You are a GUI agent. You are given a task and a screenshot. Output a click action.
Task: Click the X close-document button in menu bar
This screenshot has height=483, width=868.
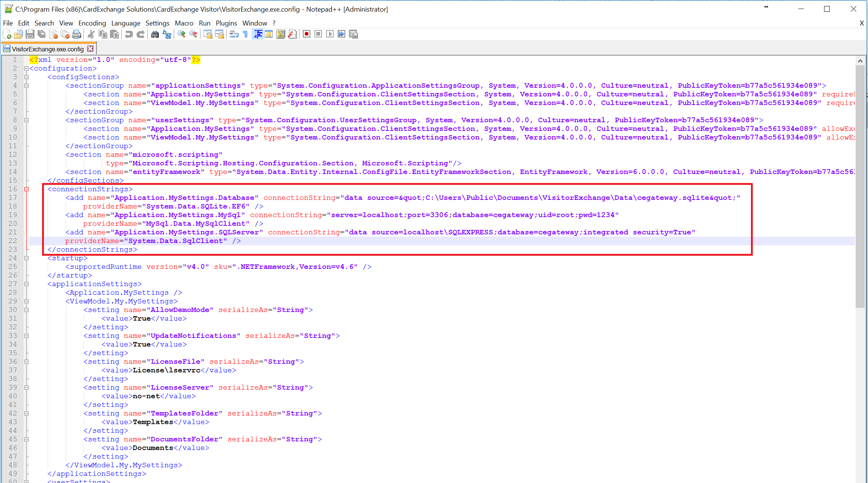(862, 23)
